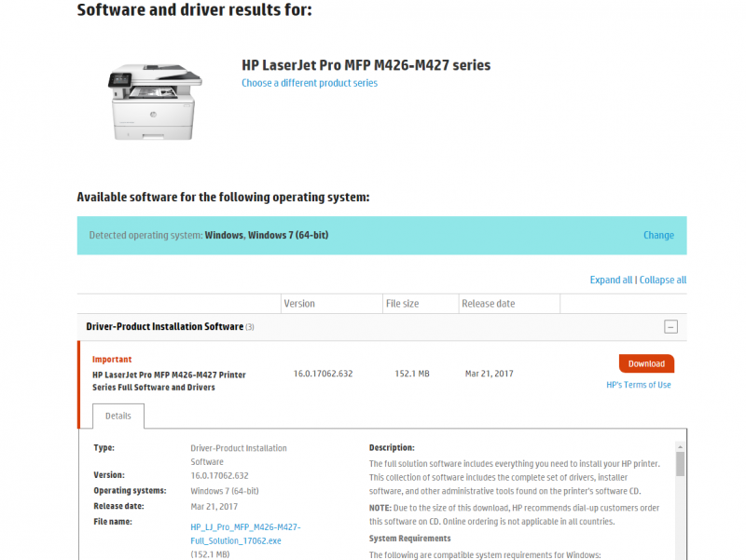This screenshot has width=746, height=560.
Task: Open the HP's Terms of Use link
Action: 638,384
